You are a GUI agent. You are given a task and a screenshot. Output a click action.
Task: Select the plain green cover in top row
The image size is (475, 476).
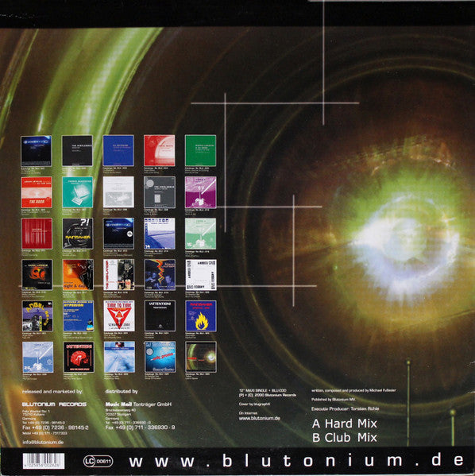tap(201, 150)
